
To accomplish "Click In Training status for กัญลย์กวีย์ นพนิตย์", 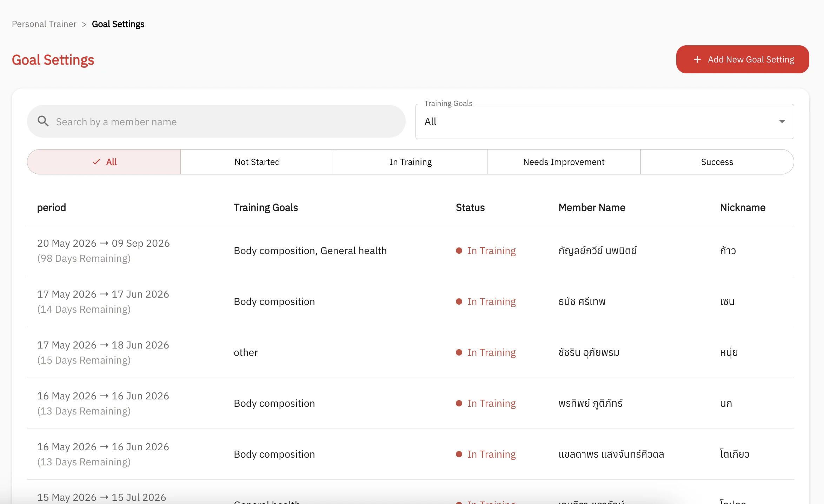I will click(x=486, y=251).
